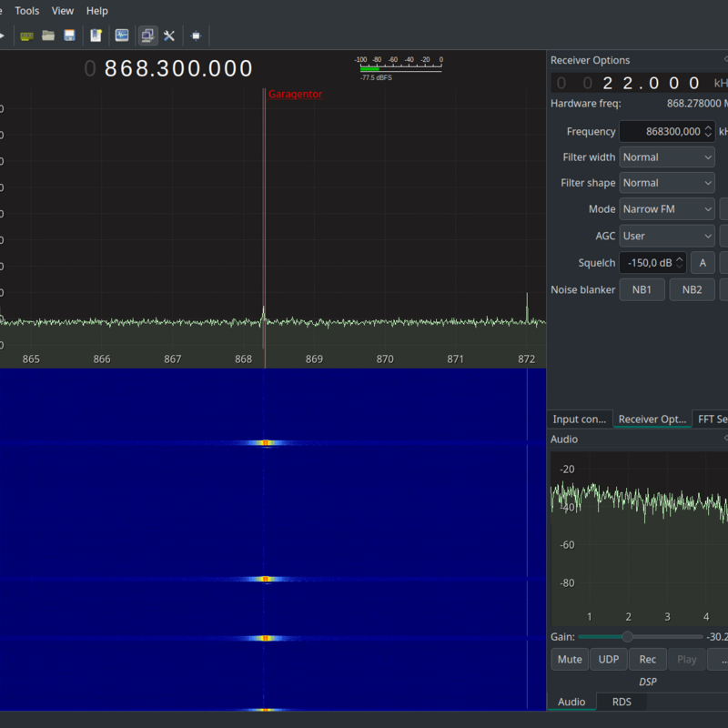The width and height of the screenshot is (728, 728).
Task: Open the Tools menu
Action: [x=27, y=11]
